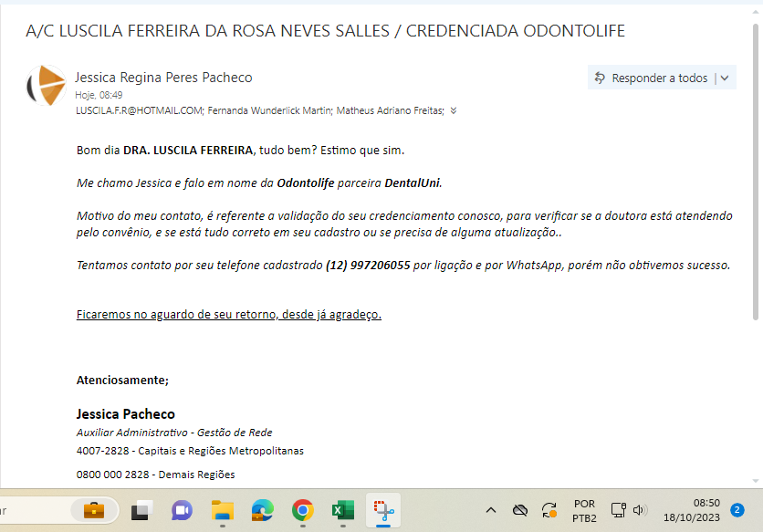Open Google Chrome from the taskbar

coord(303,511)
